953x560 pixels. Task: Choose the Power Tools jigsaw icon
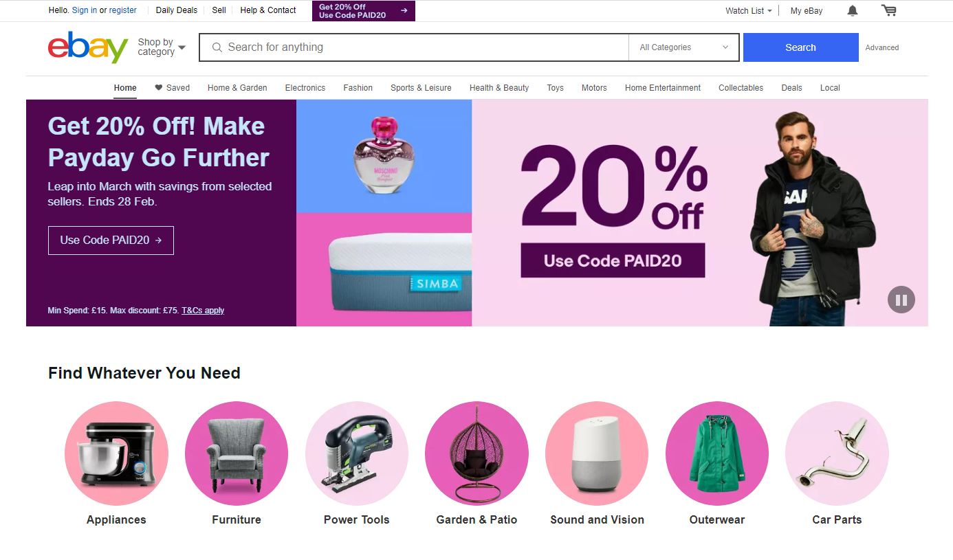point(357,453)
